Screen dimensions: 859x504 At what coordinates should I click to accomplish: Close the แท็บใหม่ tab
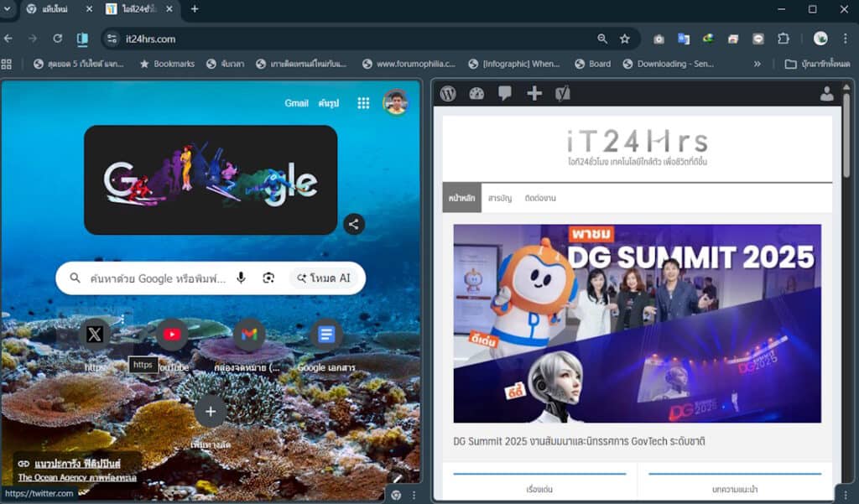tap(89, 8)
